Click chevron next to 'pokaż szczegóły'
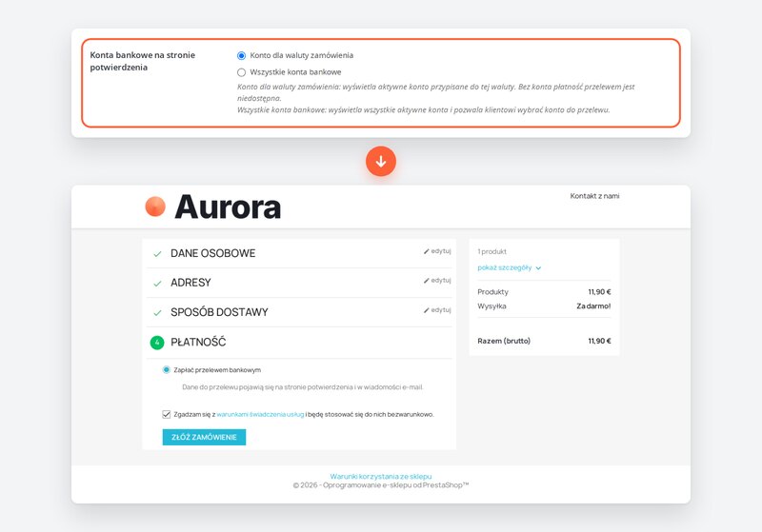762x532 pixels. [x=538, y=268]
